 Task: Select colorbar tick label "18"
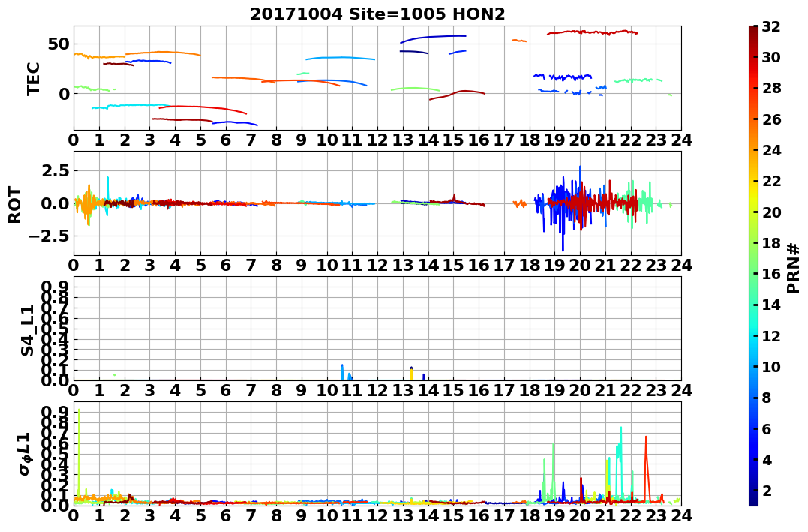(x=771, y=243)
